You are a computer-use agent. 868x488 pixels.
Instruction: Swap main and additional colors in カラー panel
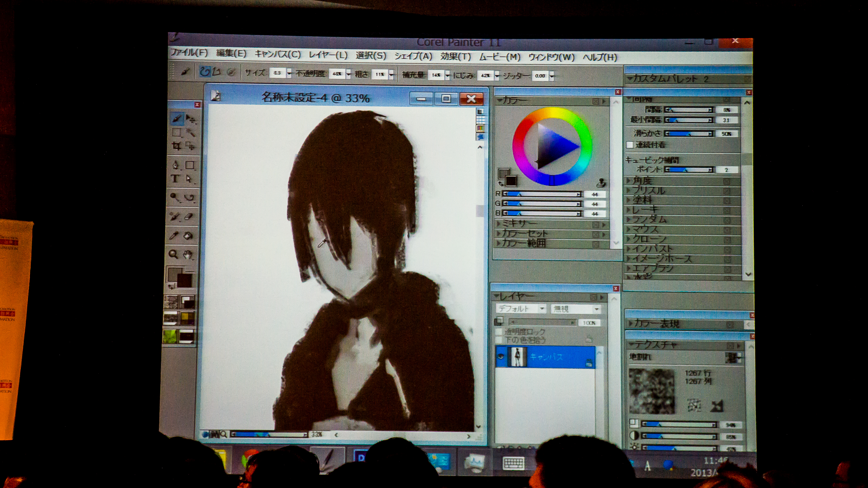(x=501, y=184)
